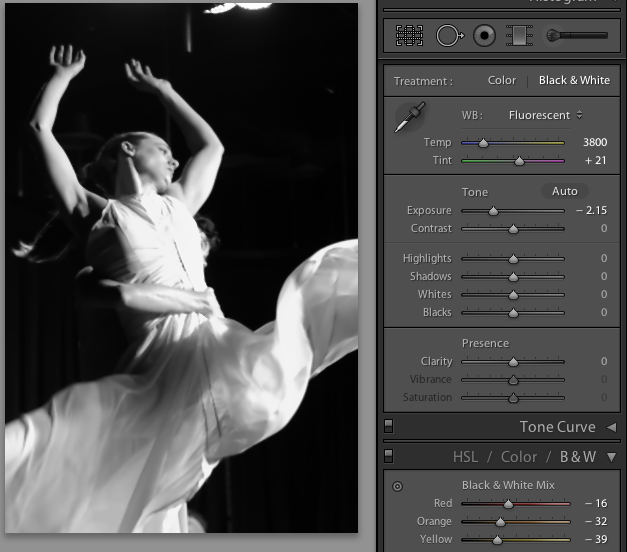Click the Yellow mix slider handle
627x552 pixels.
click(x=497, y=540)
